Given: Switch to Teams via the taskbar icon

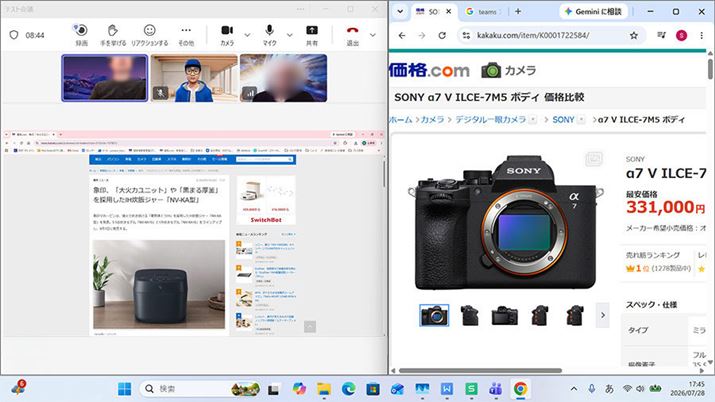Looking at the screenshot, I should click(x=495, y=389).
